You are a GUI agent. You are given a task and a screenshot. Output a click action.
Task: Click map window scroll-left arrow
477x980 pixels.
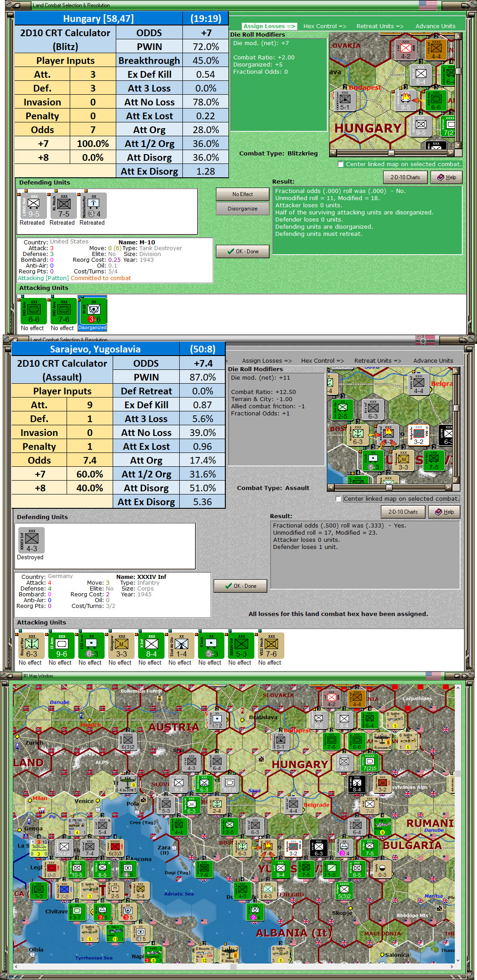tap(16, 967)
